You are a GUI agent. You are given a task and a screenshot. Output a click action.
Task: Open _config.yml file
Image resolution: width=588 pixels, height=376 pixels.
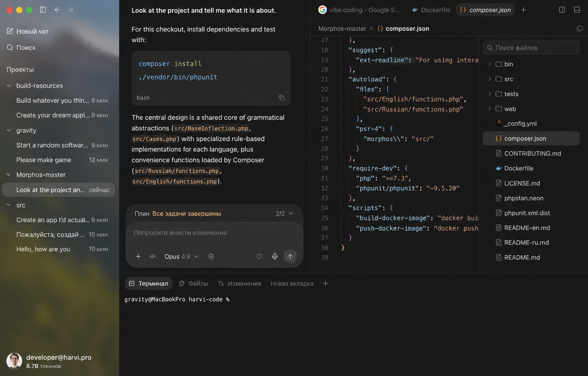pos(531,124)
